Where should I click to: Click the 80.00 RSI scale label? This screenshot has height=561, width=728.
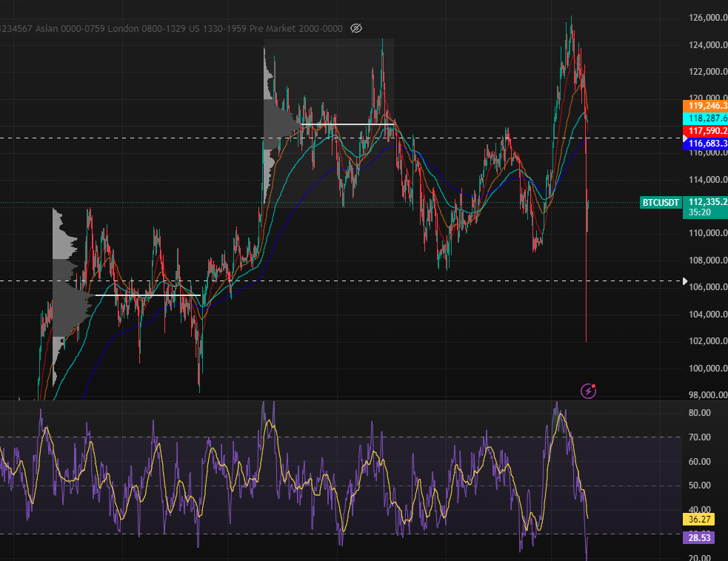700,413
